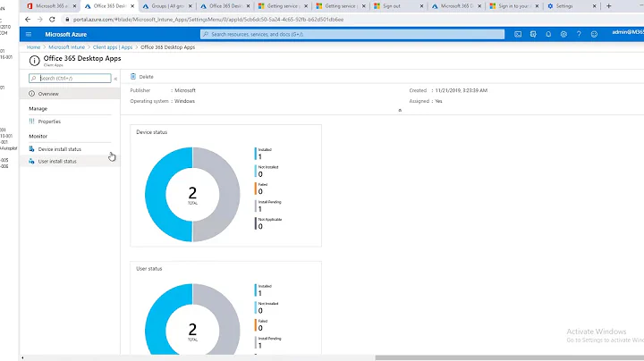Go forward using the browser forward arrow
The width and height of the screenshot is (644, 361).
(x=40, y=20)
